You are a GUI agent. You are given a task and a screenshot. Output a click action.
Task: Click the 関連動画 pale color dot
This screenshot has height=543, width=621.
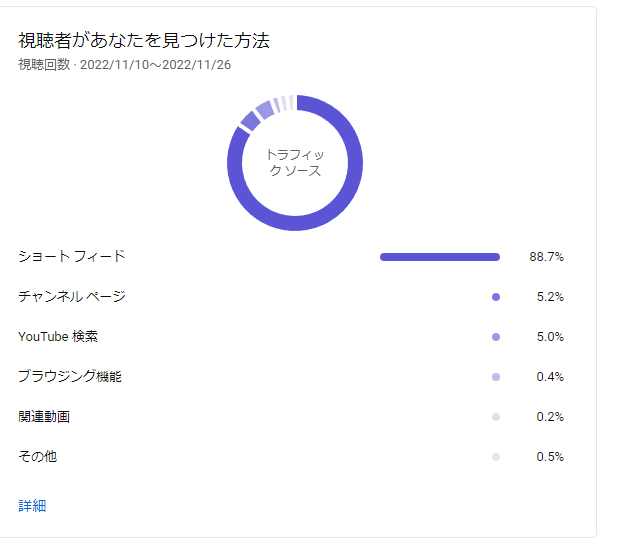click(496, 417)
